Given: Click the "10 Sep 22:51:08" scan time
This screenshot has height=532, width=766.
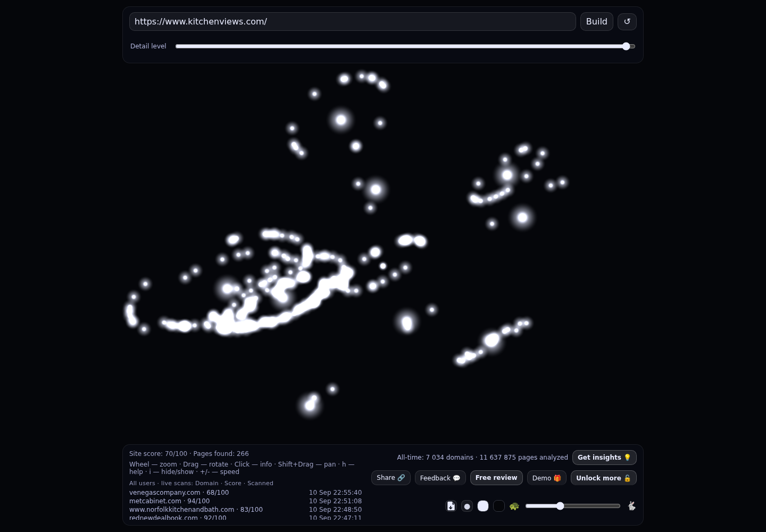Looking at the screenshot, I should click(x=335, y=501).
